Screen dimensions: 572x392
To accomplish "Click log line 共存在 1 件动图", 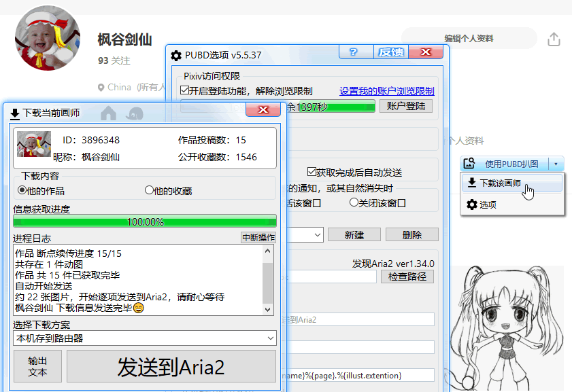I will (49, 264).
